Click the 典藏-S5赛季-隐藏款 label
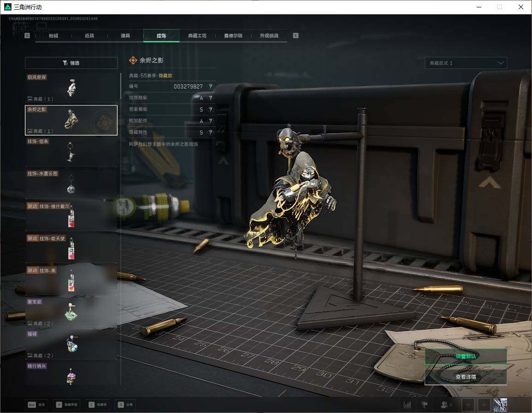The width and height of the screenshot is (532, 413). click(x=151, y=76)
